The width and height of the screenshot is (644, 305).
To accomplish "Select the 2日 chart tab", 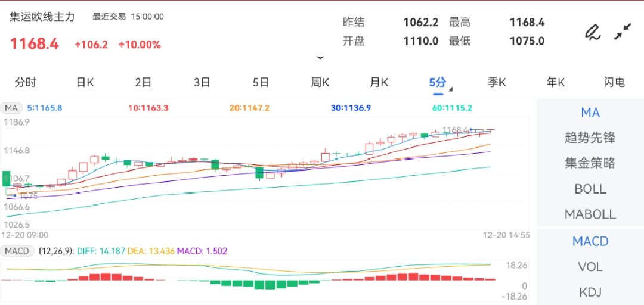I will click(x=143, y=83).
